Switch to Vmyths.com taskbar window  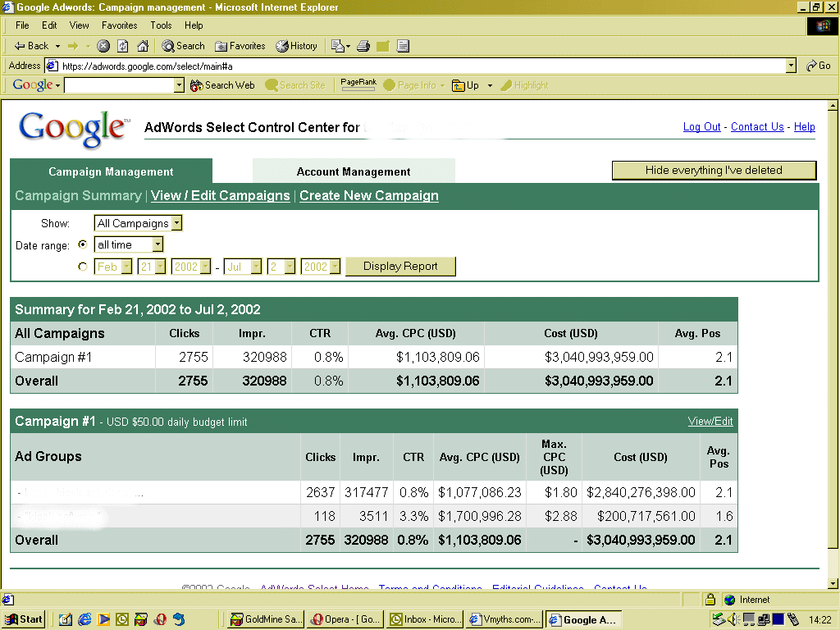coord(504,619)
